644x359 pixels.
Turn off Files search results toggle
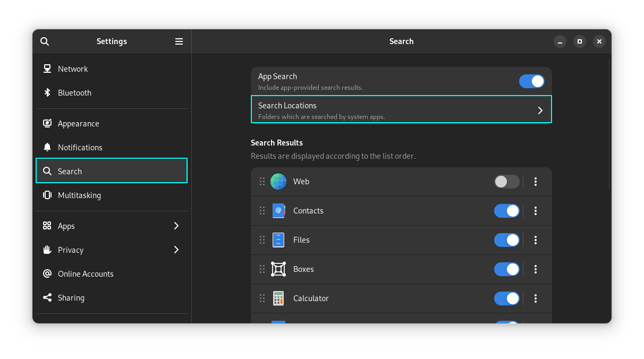506,240
